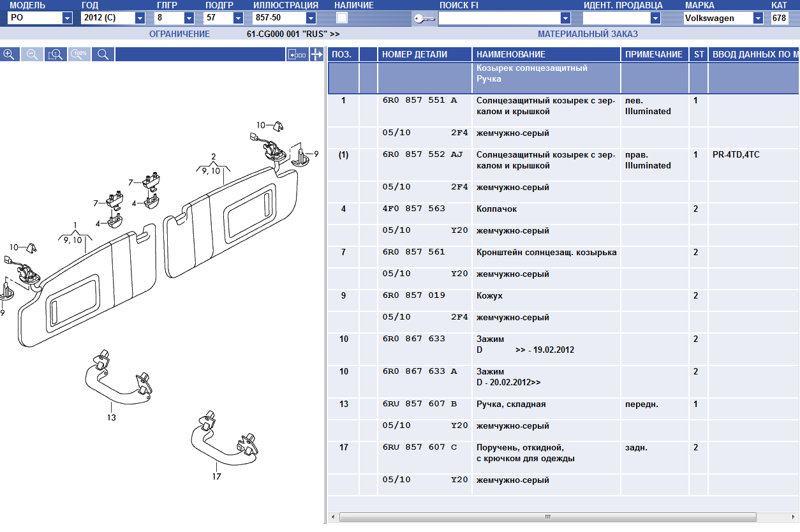Click the НОМЕР ДЕТАЛИ column header
This screenshot has width=800, height=532.
coord(424,55)
